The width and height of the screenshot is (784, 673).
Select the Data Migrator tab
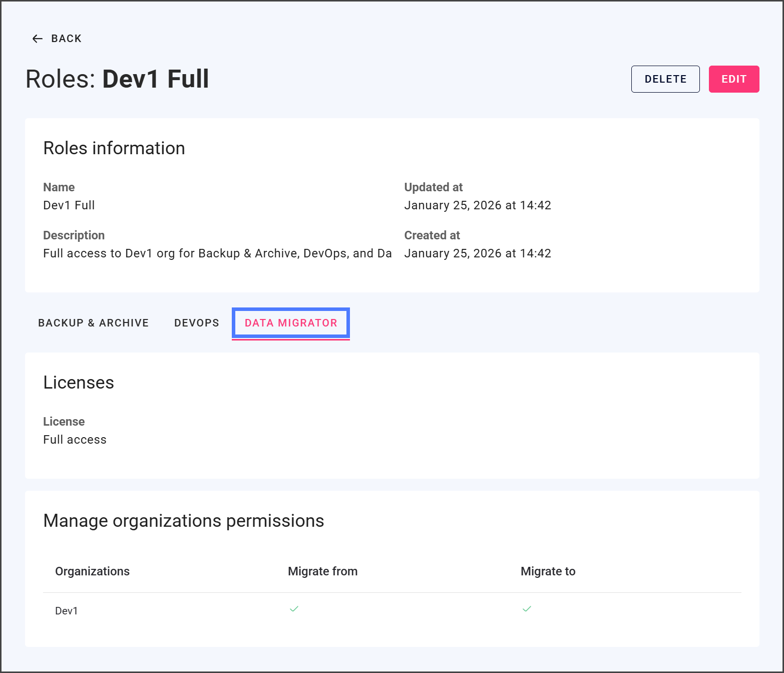click(291, 323)
